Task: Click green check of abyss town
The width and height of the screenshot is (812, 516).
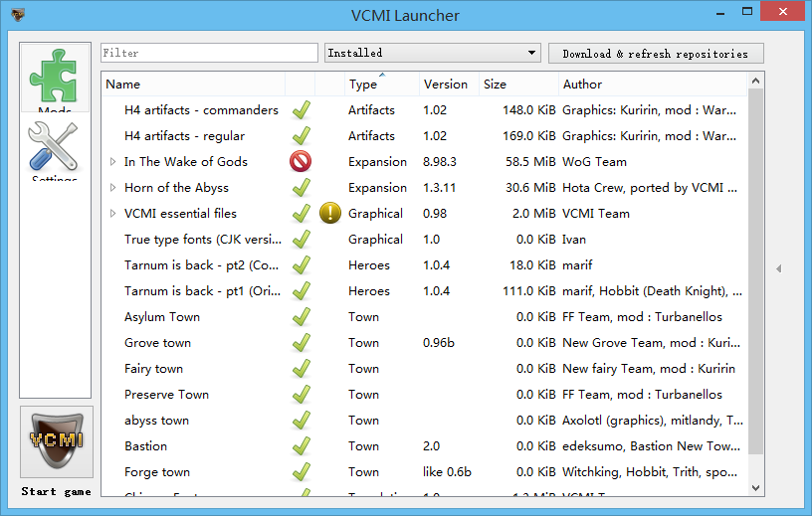Action: [x=301, y=421]
